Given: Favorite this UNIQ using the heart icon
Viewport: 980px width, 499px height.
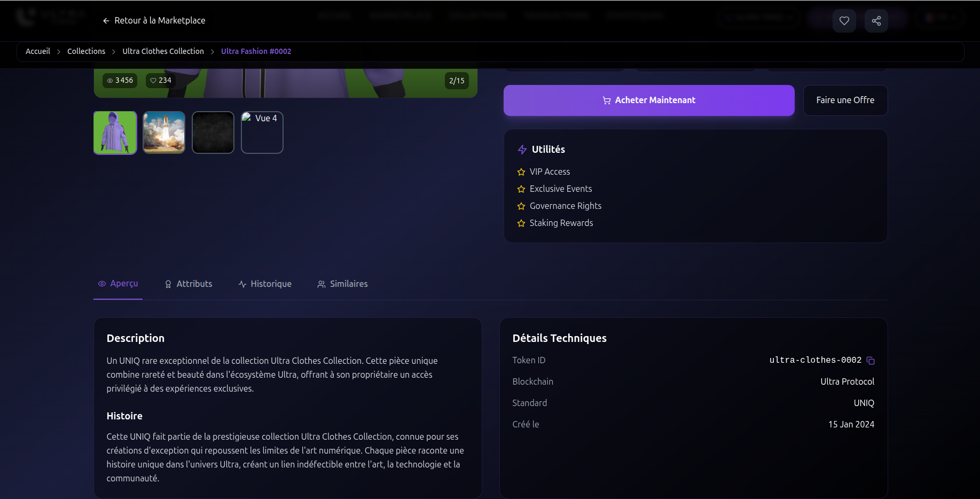Looking at the screenshot, I should [x=844, y=20].
